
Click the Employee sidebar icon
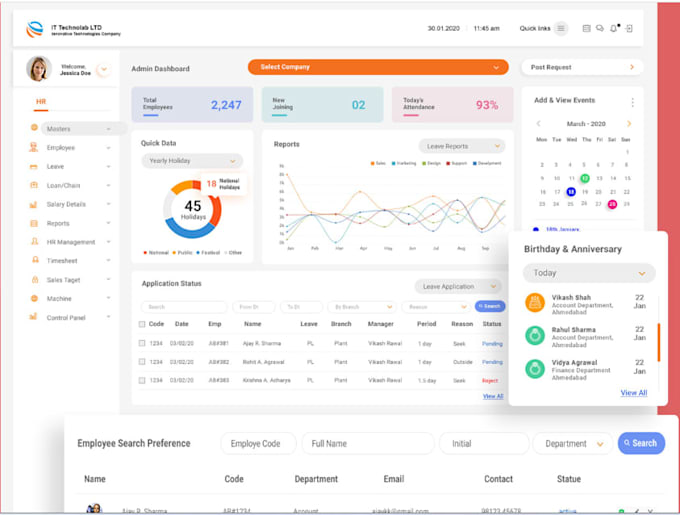pos(33,147)
